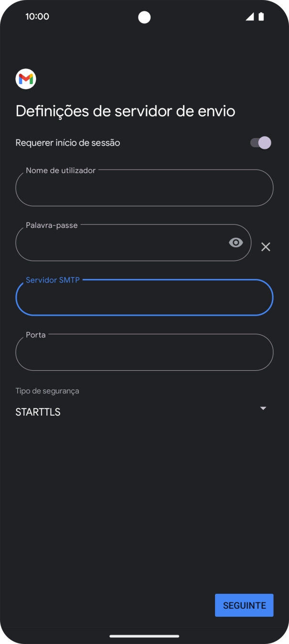Tap the Servidor SMTP floating label
This screenshot has width=289, height=644.
tap(53, 280)
